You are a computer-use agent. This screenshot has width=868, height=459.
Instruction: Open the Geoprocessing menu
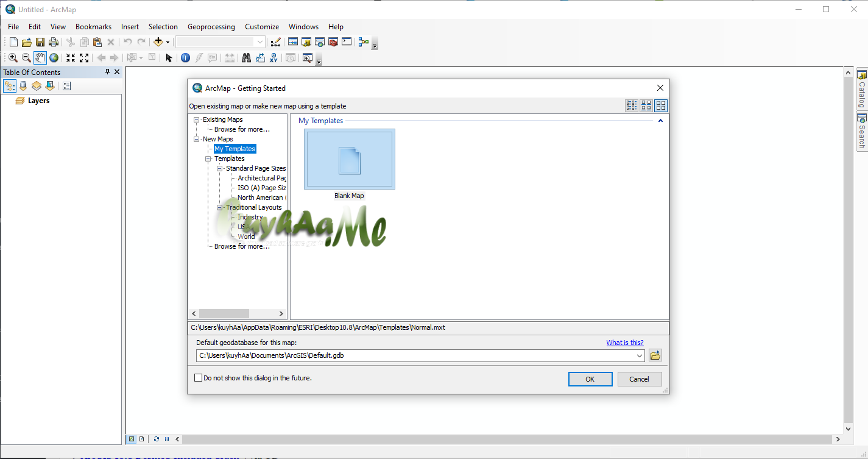click(x=211, y=27)
